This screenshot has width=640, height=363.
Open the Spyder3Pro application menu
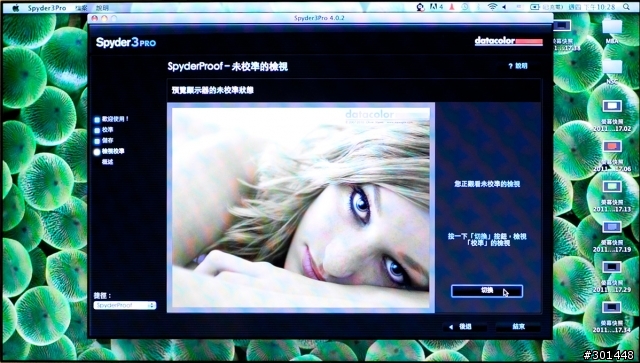47,8
